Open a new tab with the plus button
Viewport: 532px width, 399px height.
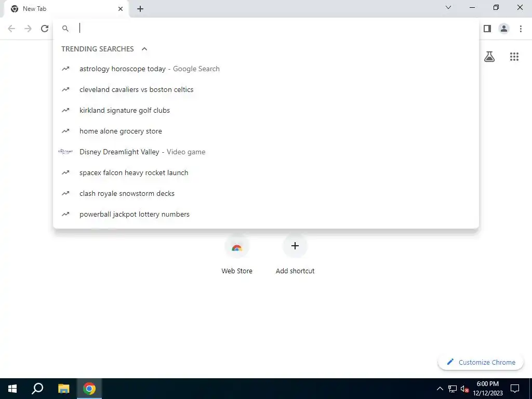coord(140,9)
